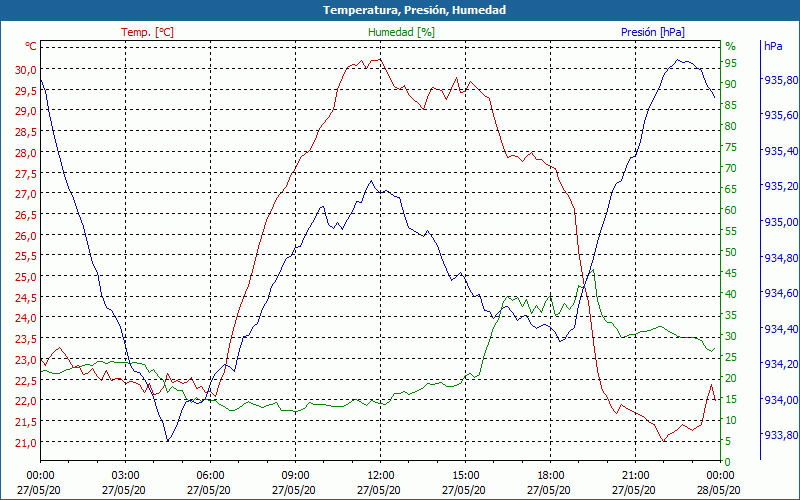Click the chart title Temperatura, Presión, Humedad
800x500 pixels.
[x=414, y=10]
